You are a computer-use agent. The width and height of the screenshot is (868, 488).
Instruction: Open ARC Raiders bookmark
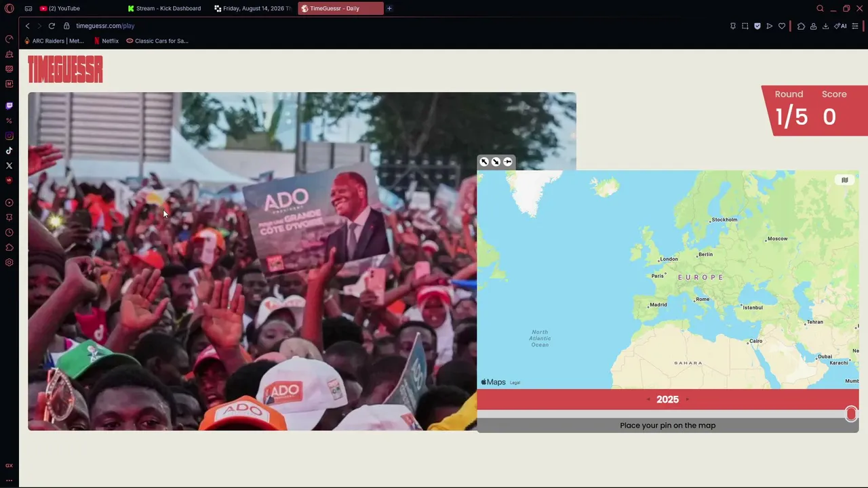(x=54, y=41)
